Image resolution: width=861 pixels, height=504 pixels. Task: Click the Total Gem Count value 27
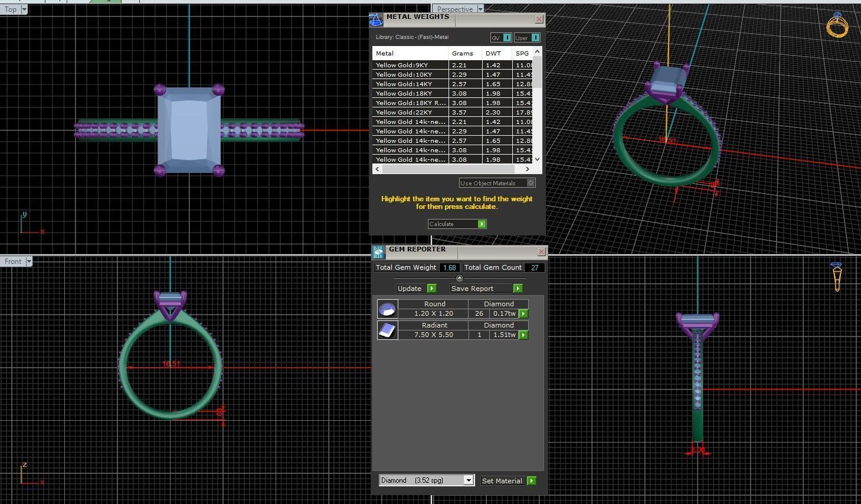[535, 267]
